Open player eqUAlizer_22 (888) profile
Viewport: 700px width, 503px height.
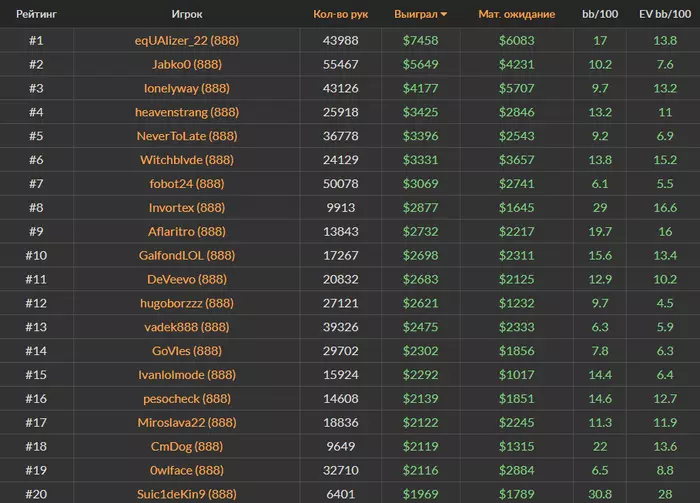click(187, 41)
